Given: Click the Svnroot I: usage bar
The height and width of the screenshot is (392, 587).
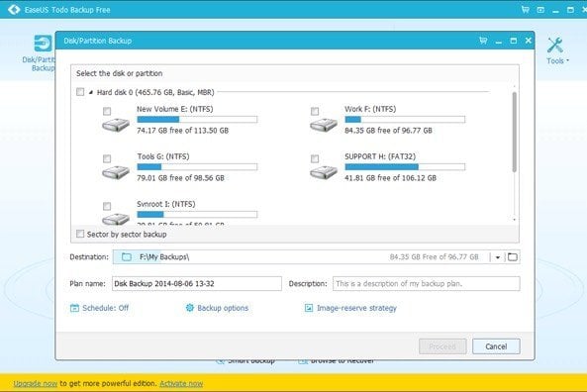Looking at the screenshot, I should pos(197,215).
